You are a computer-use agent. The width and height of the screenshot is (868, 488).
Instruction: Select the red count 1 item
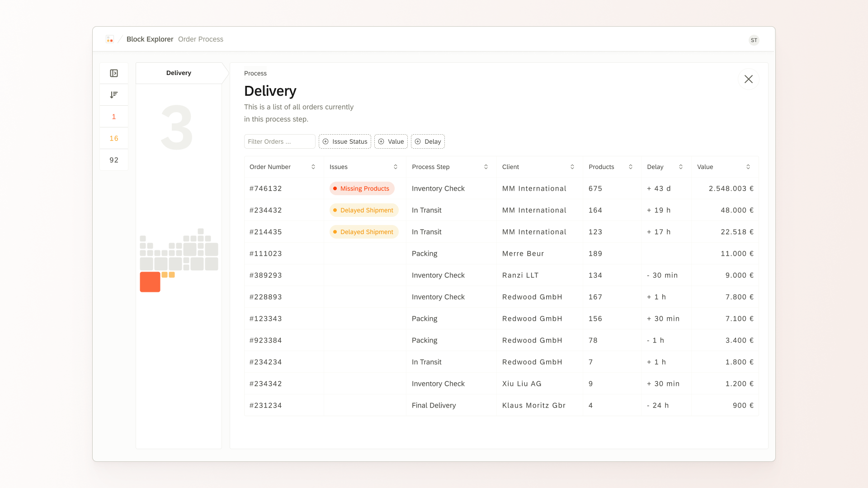coord(114,117)
